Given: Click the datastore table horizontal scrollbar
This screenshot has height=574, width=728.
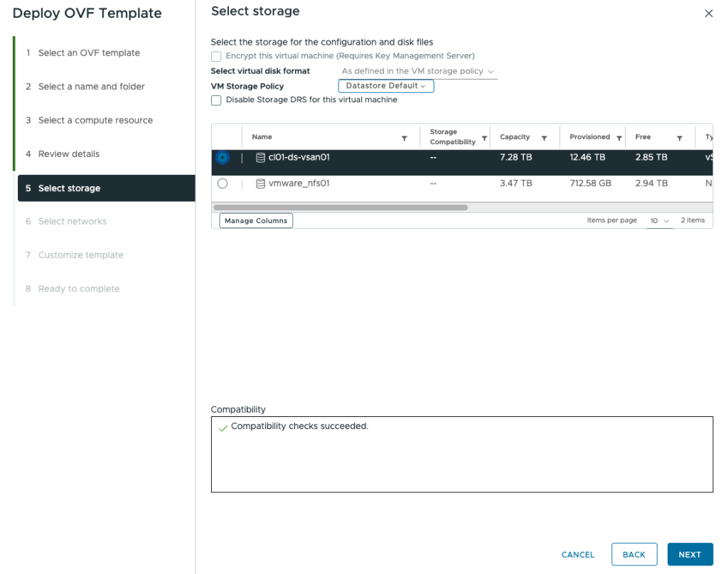Looking at the screenshot, I should (x=340, y=207).
